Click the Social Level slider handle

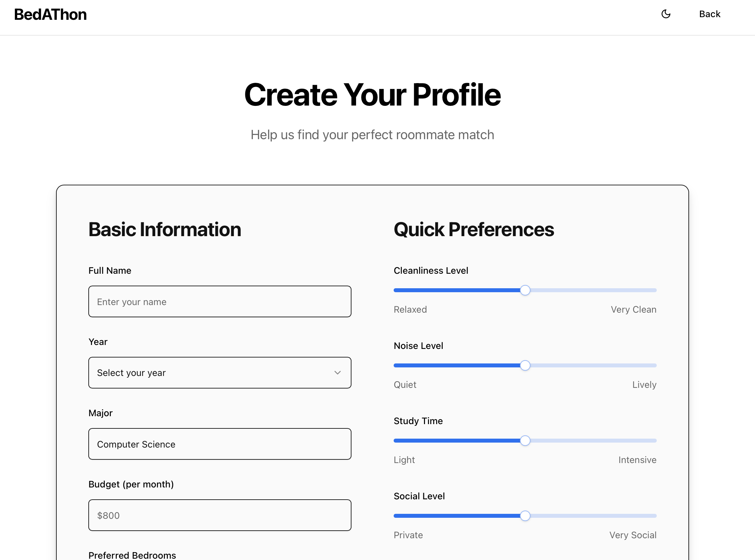click(525, 516)
